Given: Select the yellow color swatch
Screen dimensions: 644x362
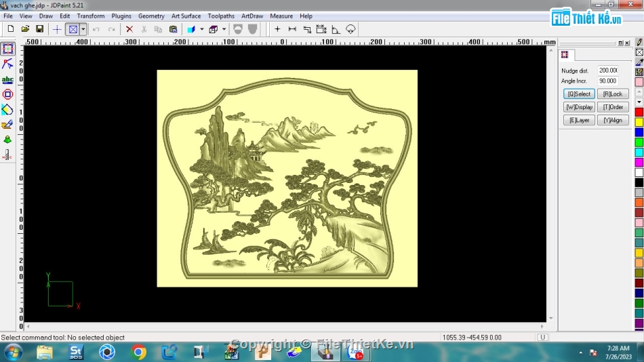Looking at the screenshot, I should coord(639,122).
